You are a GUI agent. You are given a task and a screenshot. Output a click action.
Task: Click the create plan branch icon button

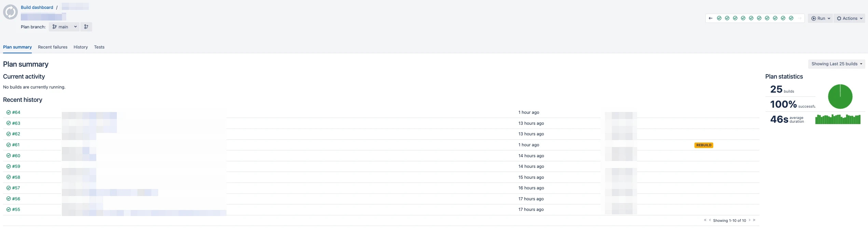86,27
